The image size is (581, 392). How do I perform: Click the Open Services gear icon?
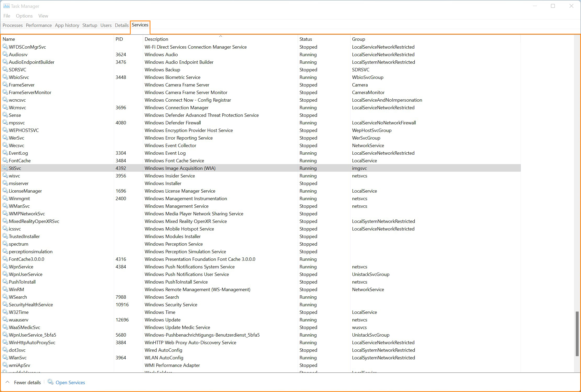[x=50, y=382]
